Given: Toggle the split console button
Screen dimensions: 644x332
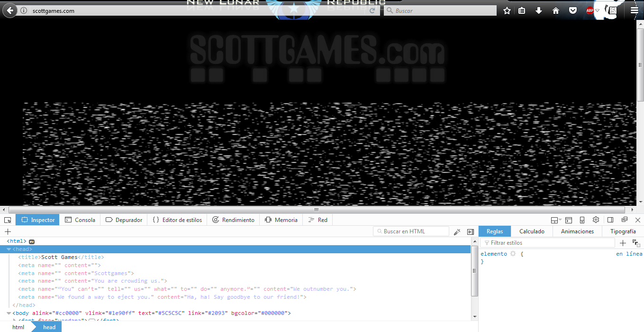Looking at the screenshot, I should pos(569,220).
